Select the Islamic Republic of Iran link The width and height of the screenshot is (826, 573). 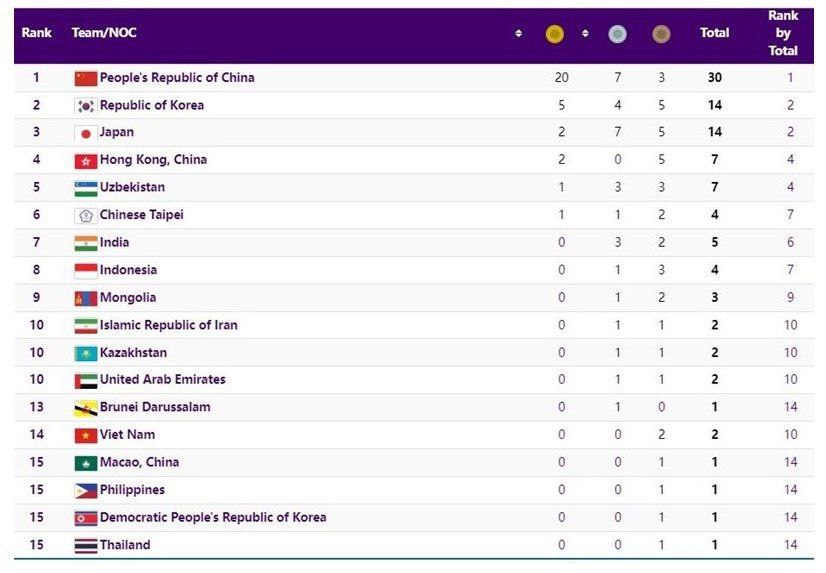pyautogui.click(x=168, y=325)
